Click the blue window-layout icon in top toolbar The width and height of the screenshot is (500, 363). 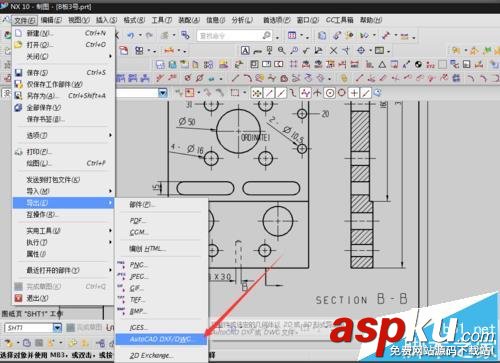click(x=292, y=35)
